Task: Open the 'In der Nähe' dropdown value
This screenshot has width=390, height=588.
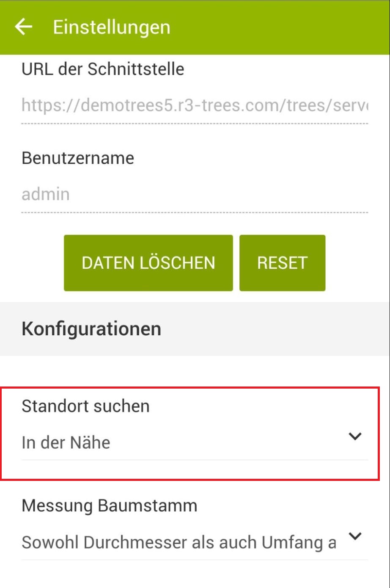Action: coord(66,442)
